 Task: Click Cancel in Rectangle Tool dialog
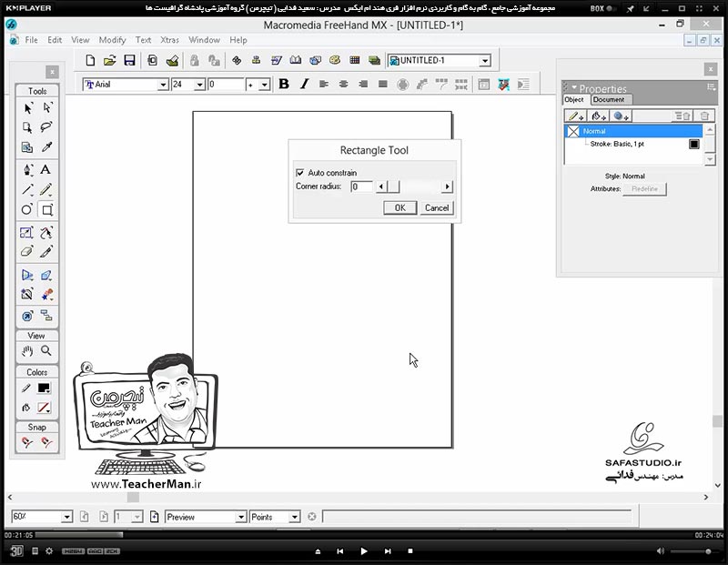[437, 208]
